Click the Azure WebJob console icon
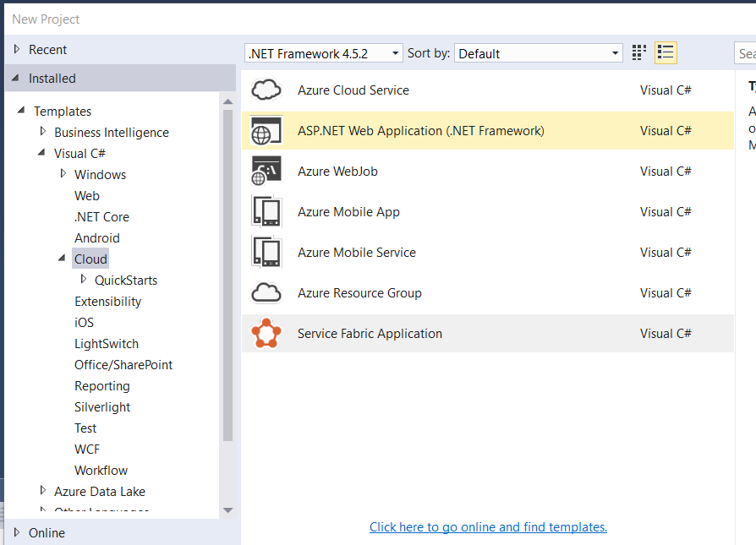Image resolution: width=756 pixels, height=545 pixels. point(266,171)
